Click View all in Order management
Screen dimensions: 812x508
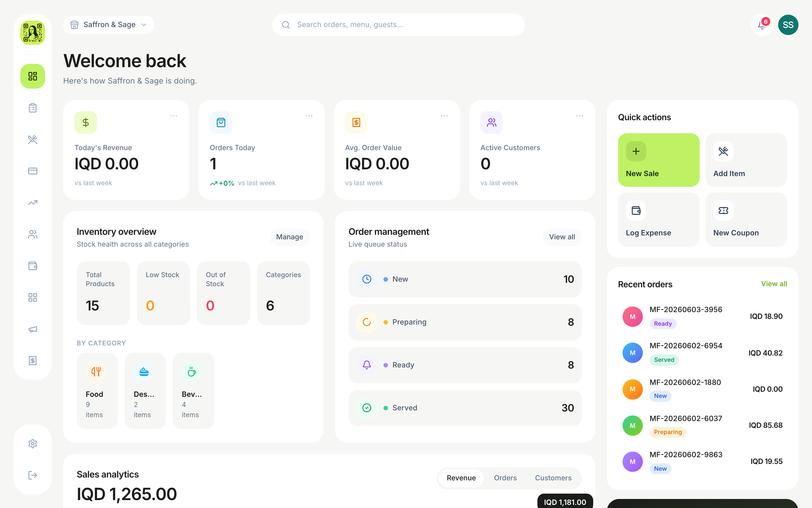point(562,237)
